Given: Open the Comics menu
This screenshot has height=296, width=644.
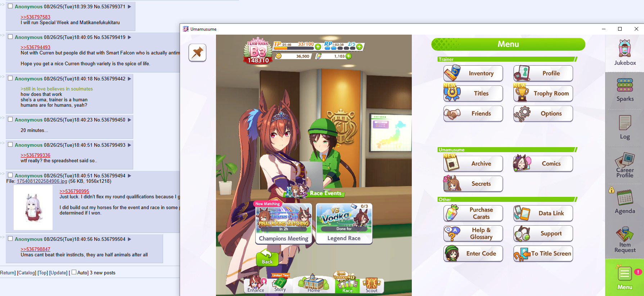Looking at the screenshot, I should [543, 164].
